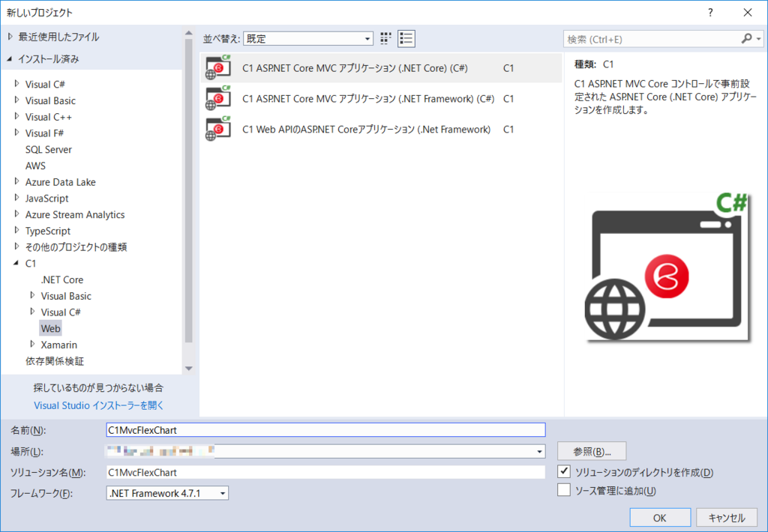Collapse インストール済み section

point(10,59)
